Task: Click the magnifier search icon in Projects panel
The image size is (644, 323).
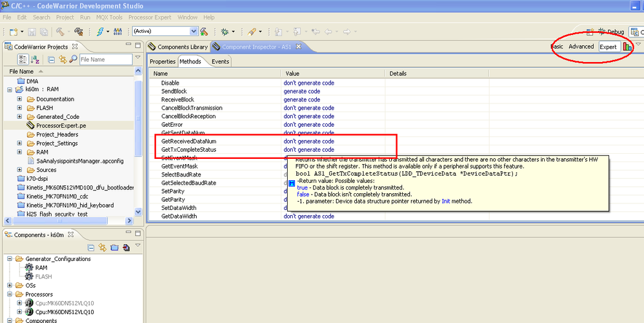Action: click(73, 59)
